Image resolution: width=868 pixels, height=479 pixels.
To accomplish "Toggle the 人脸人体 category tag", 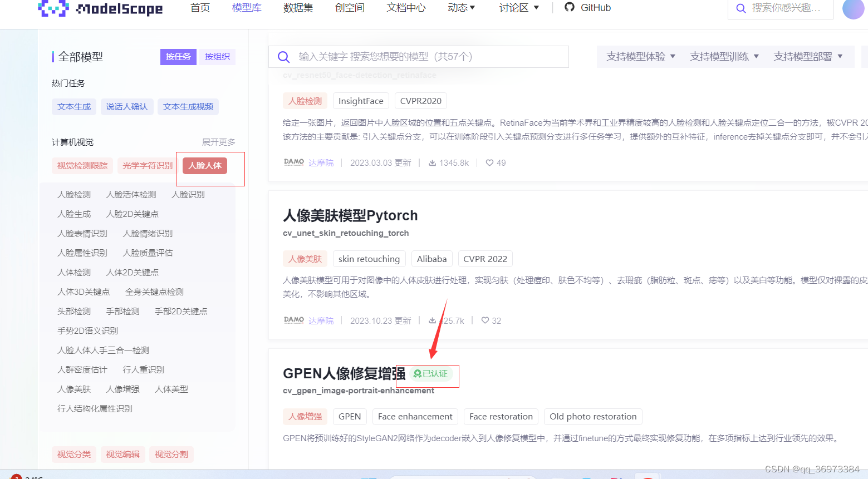I will pyautogui.click(x=205, y=166).
